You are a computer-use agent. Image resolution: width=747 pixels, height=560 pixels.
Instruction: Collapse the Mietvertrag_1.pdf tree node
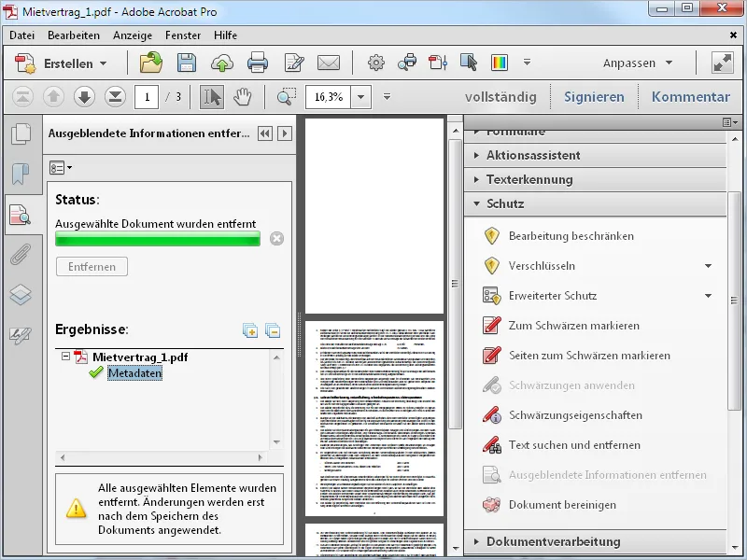tap(65, 357)
